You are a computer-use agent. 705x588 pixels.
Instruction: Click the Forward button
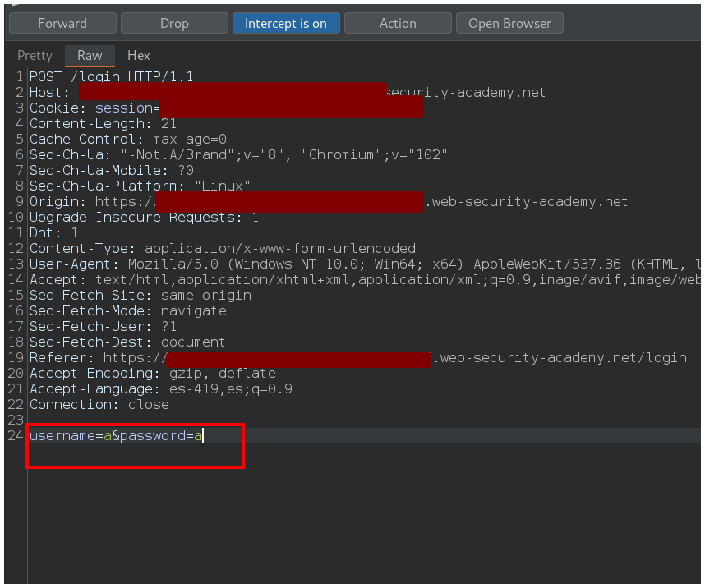[62, 23]
